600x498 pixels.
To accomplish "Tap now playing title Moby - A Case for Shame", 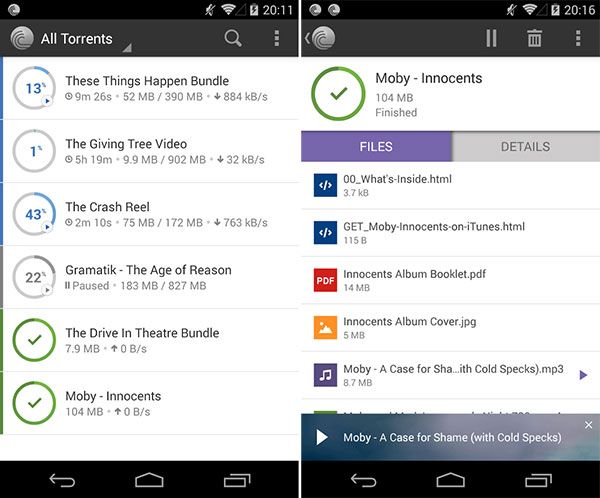I will [452, 437].
